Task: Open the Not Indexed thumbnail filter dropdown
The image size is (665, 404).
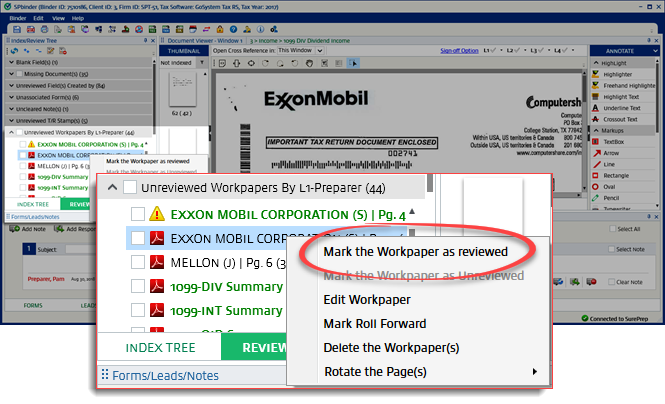Action: 202,63
